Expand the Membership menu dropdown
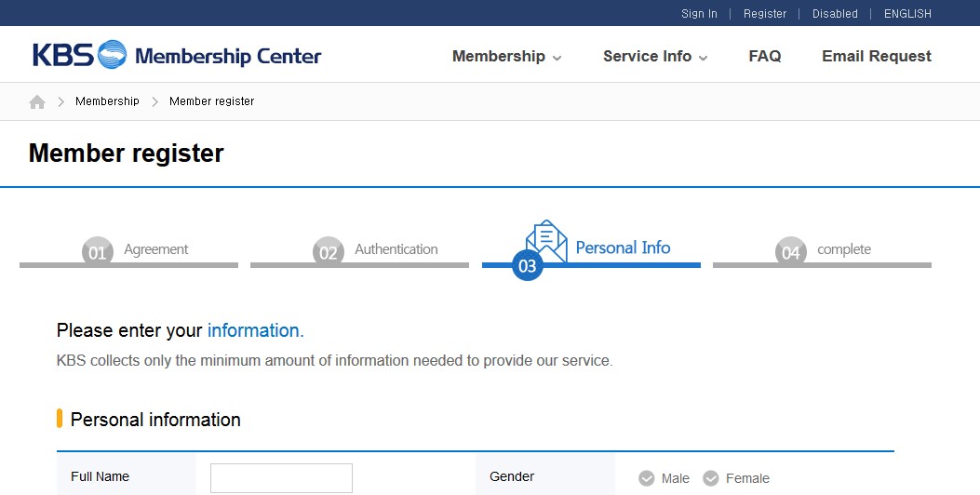Viewport: 980px width, 495px height. click(x=506, y=57)
